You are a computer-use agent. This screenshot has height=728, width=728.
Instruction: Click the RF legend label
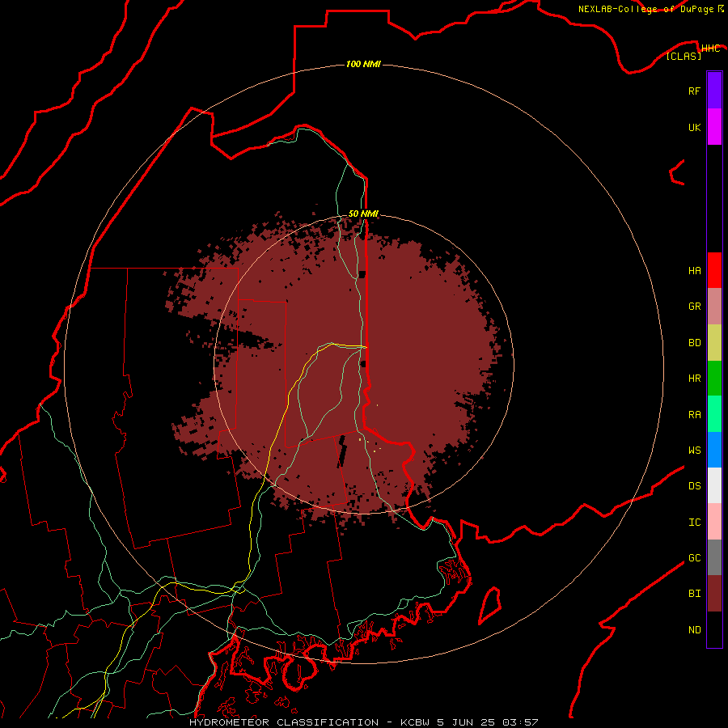click(694, 91)
